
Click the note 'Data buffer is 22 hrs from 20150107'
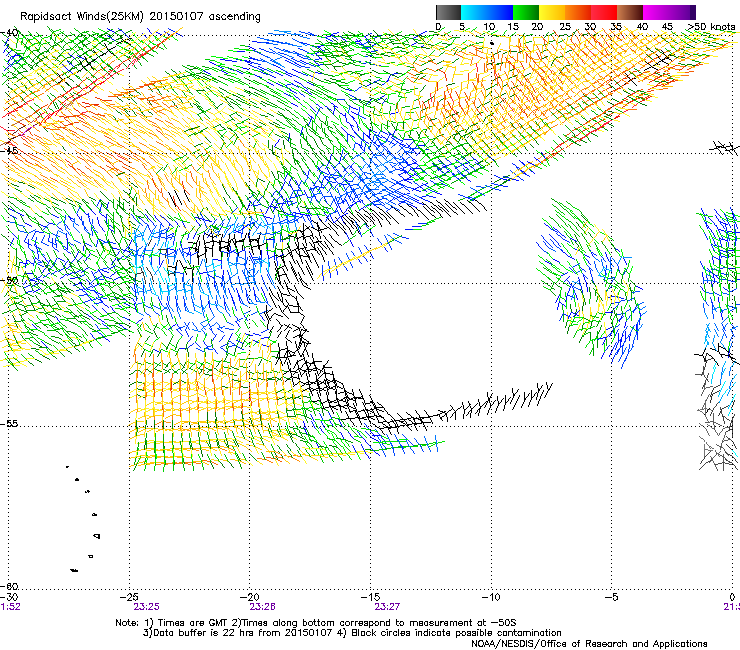pyautogui.click(x=243, y=633)
